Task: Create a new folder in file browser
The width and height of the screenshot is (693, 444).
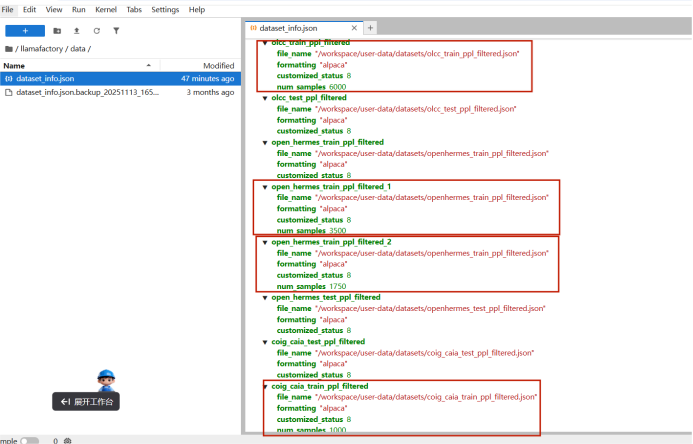Action: (57, 31)
